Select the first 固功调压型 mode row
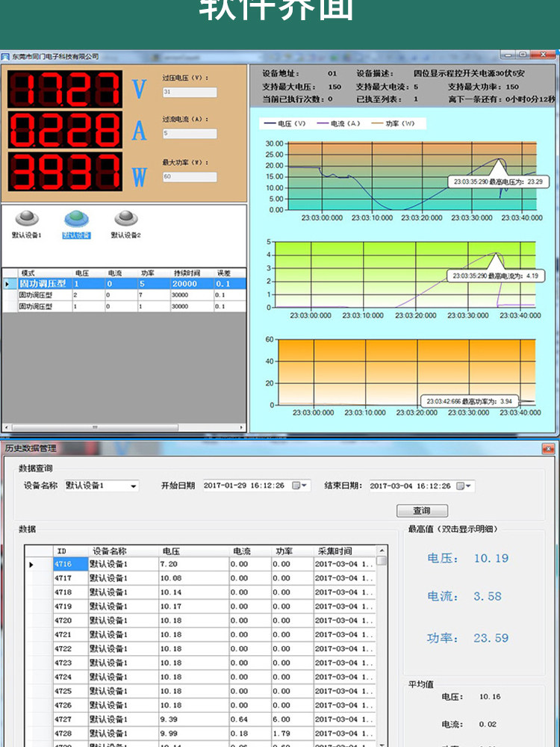The width and height of the screenshot is (560, 747). point(125,283)
